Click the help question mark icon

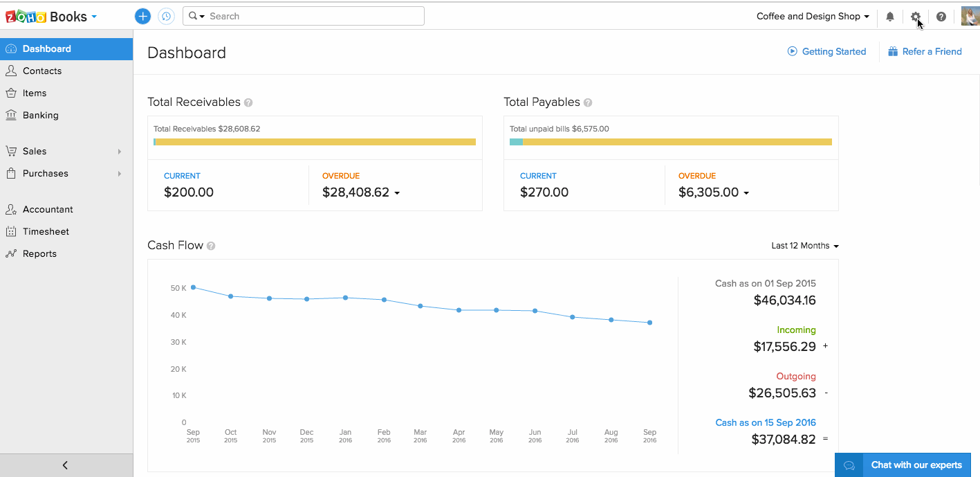pos(941,17)
